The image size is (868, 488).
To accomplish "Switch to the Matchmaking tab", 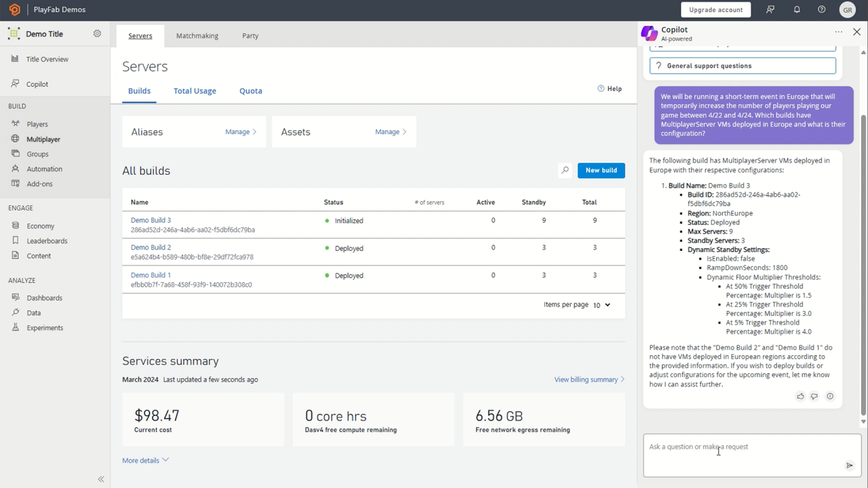I will 197,36.
